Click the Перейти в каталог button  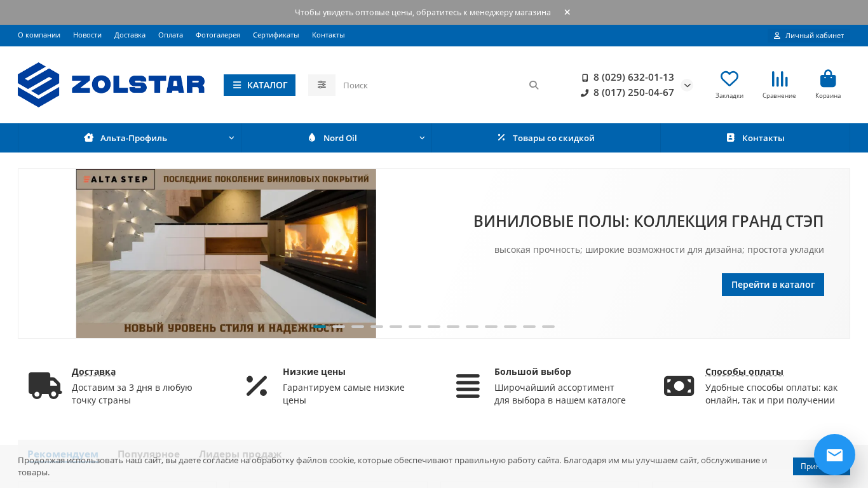point(772,285)
